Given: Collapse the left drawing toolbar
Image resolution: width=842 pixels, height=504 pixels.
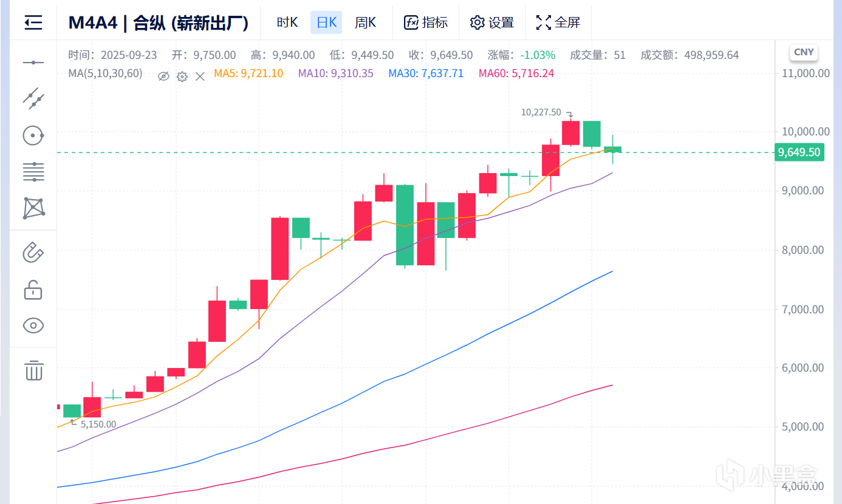Looking at the screenshot, I should click(33, 23).
